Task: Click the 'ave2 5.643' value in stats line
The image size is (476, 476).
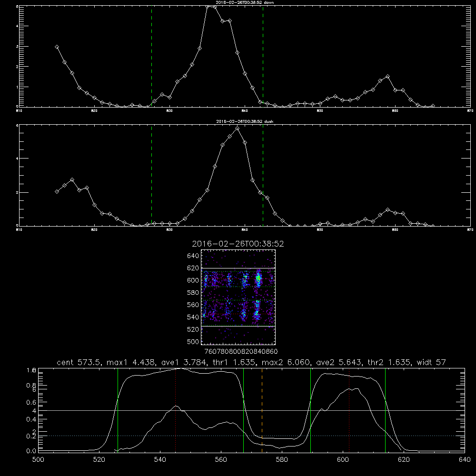Action: coord(339,362)
